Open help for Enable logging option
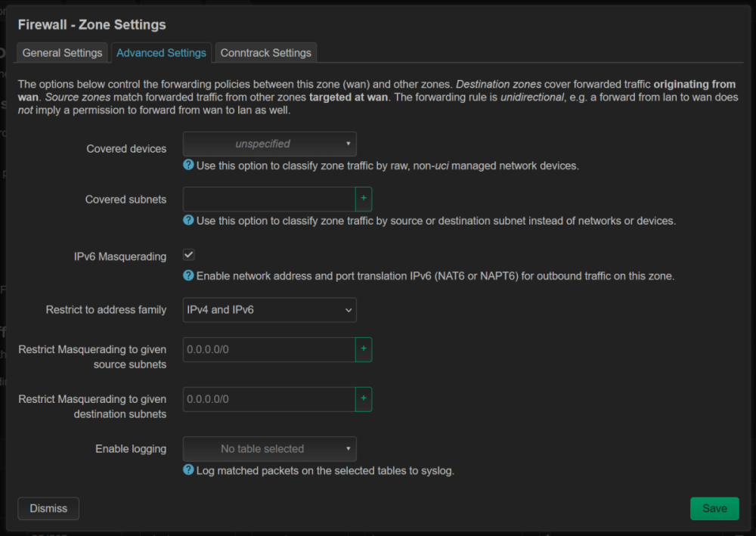The image size is (756, 536). coord(187,469)
